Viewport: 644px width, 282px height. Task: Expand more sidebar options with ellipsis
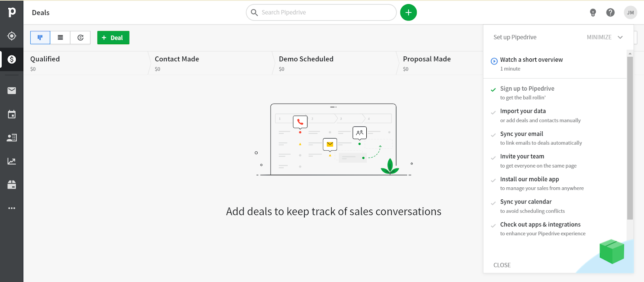(12, 208)
